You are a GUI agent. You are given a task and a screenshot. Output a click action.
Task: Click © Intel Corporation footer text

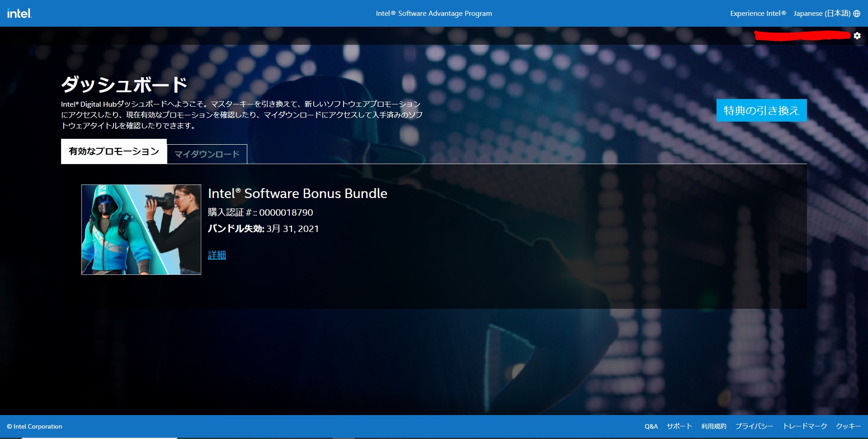click(x=34, y=426)
